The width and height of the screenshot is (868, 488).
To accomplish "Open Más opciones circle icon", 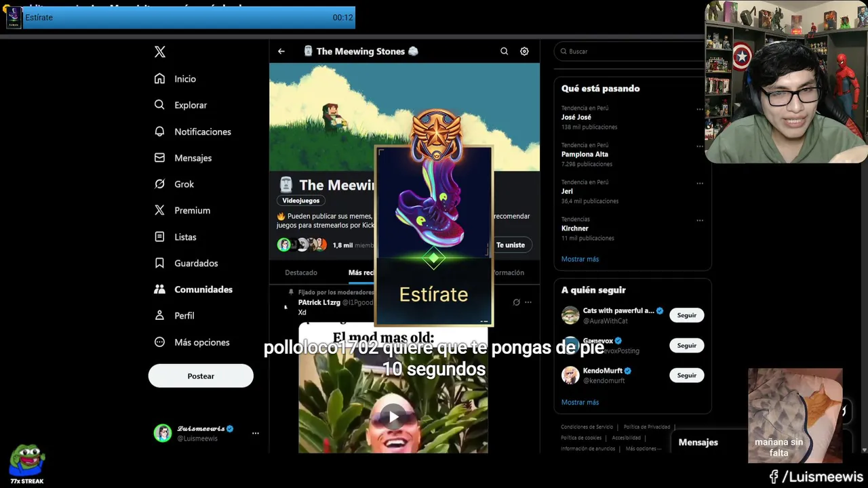I will coord(159,342).
